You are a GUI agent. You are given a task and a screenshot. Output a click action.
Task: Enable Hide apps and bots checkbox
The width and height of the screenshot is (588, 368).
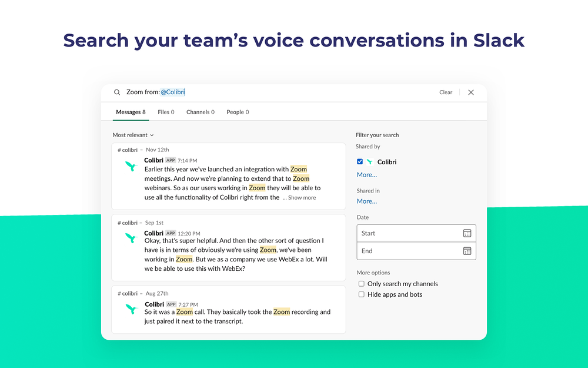[362, 294]
